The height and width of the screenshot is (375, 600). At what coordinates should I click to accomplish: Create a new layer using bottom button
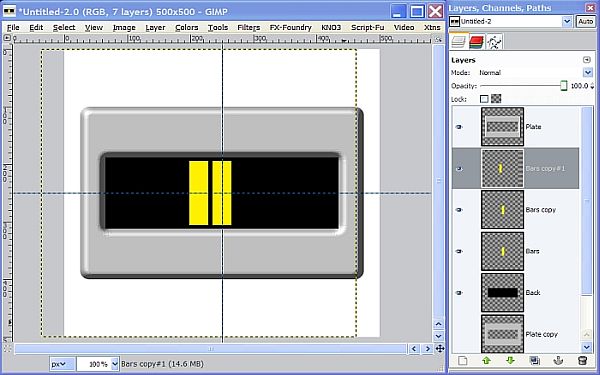(463, 360)
